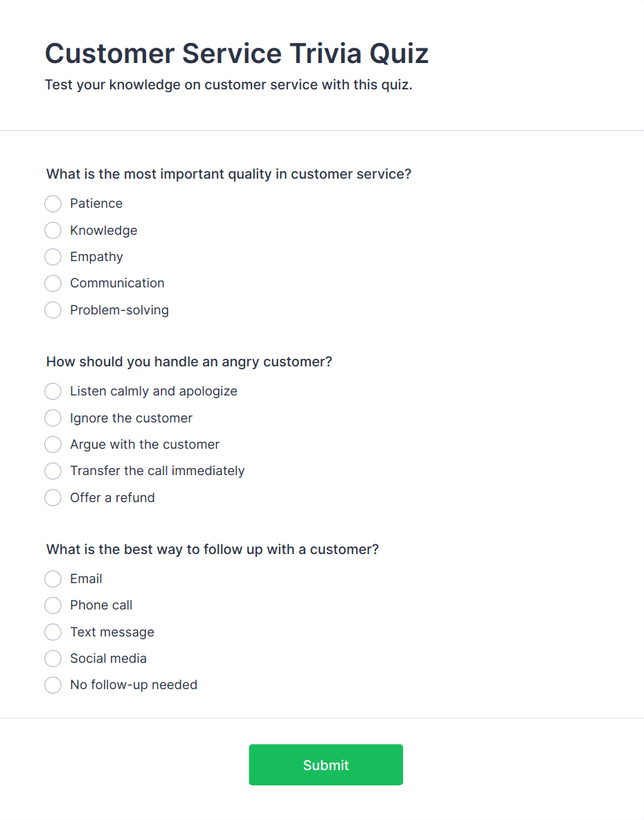Choose Listen calmly and apologize

coord(53,391)
